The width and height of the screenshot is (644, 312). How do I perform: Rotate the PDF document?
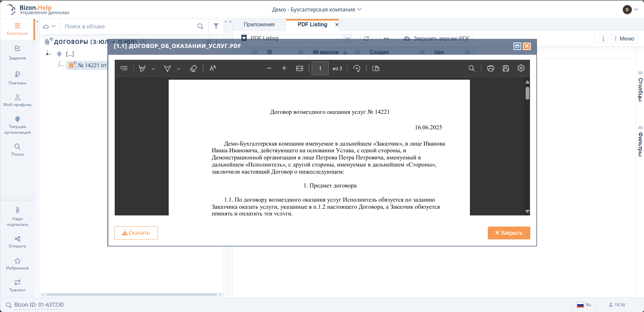[x=357, y=68]
